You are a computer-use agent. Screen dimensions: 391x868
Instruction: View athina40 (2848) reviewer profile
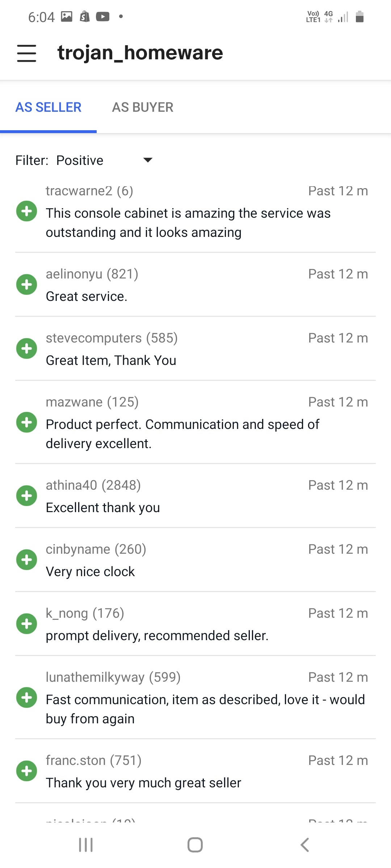93,485
